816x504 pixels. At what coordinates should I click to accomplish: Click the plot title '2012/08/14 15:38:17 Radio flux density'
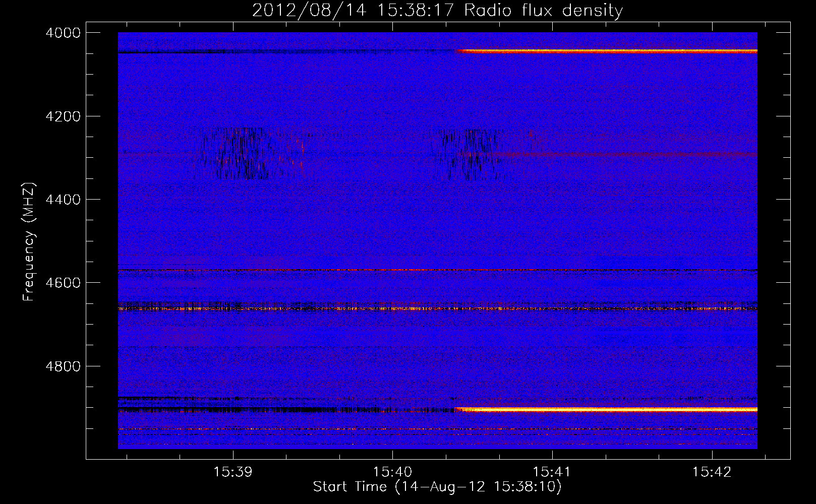point(437,10)
